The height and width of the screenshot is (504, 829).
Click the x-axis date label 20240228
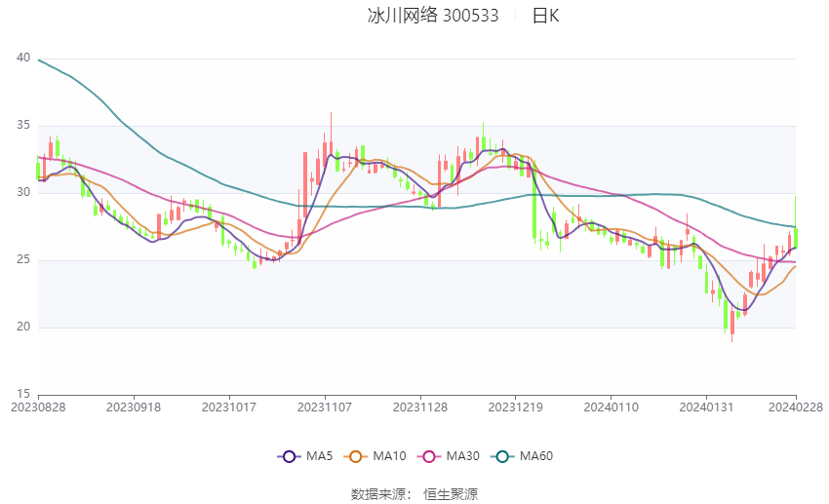(796, 407)
